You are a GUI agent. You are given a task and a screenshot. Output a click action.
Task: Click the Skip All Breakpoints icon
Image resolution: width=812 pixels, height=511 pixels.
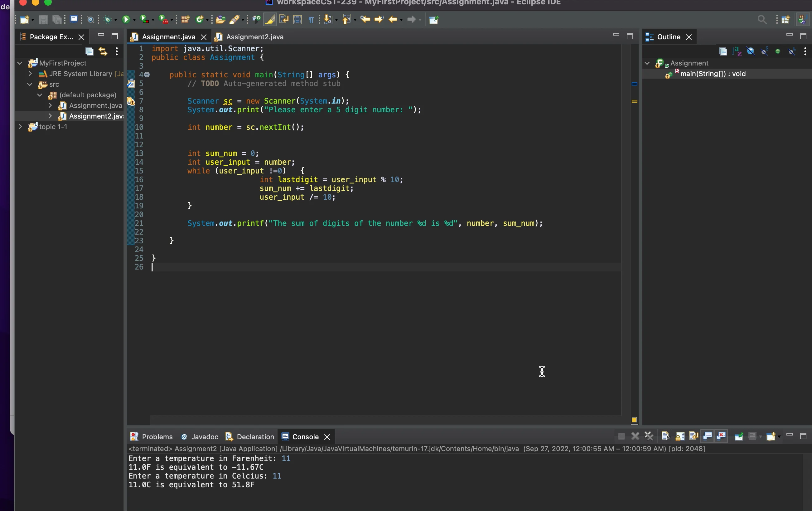coord(91,20)
